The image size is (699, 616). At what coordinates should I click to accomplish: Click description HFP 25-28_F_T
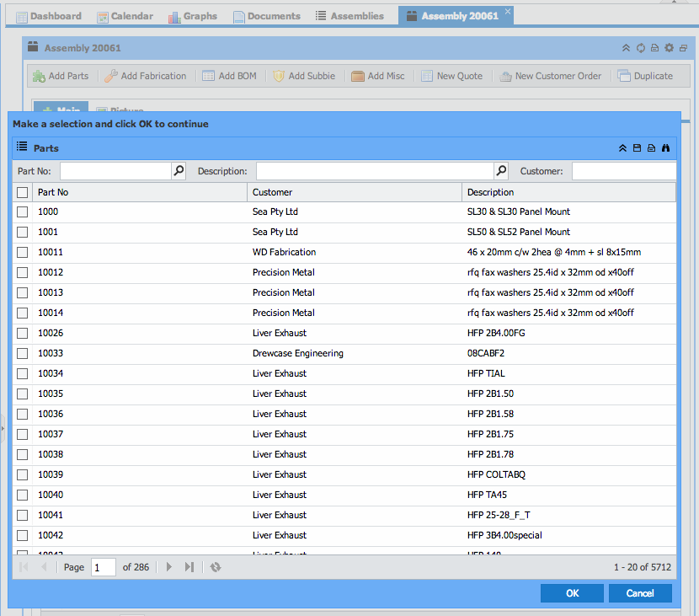(499, 515)
